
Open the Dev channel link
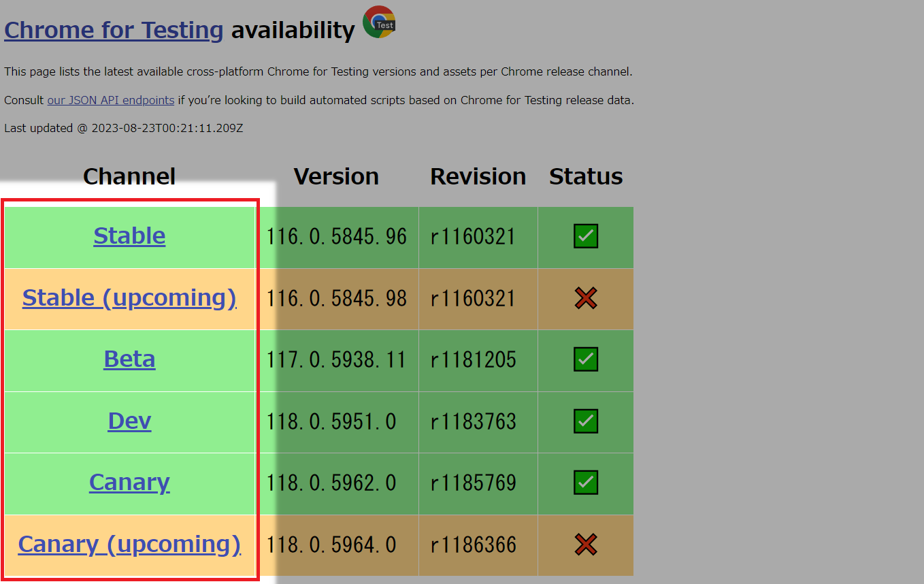[x=129, y=421]
